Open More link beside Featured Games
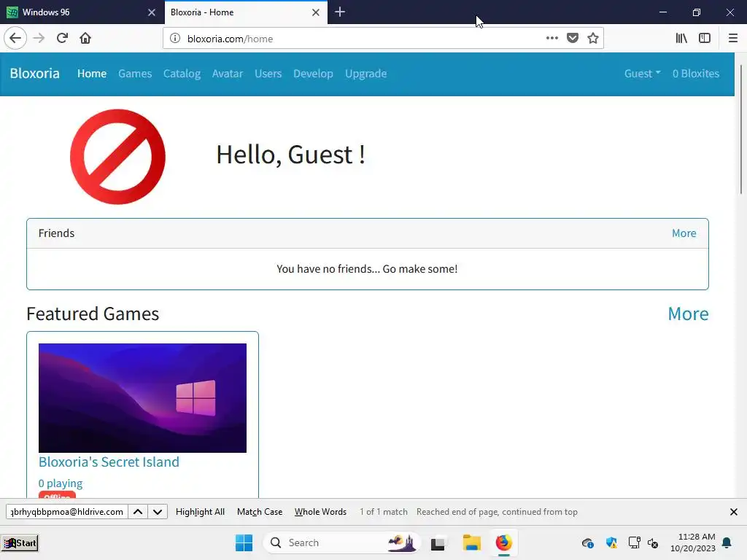The image size is (747, 560). pos(688,314)
